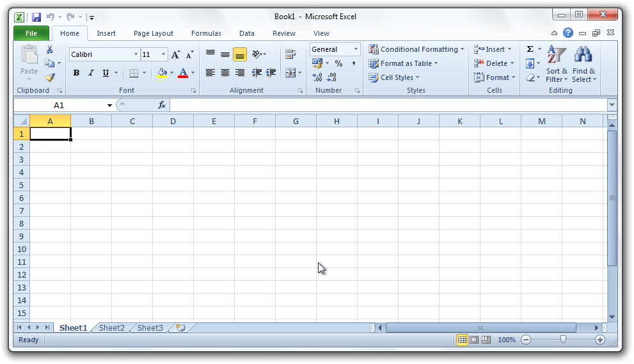This screenshot has width=634, height=364.
Task: Open the green File button
Action: tap(31, 33)
